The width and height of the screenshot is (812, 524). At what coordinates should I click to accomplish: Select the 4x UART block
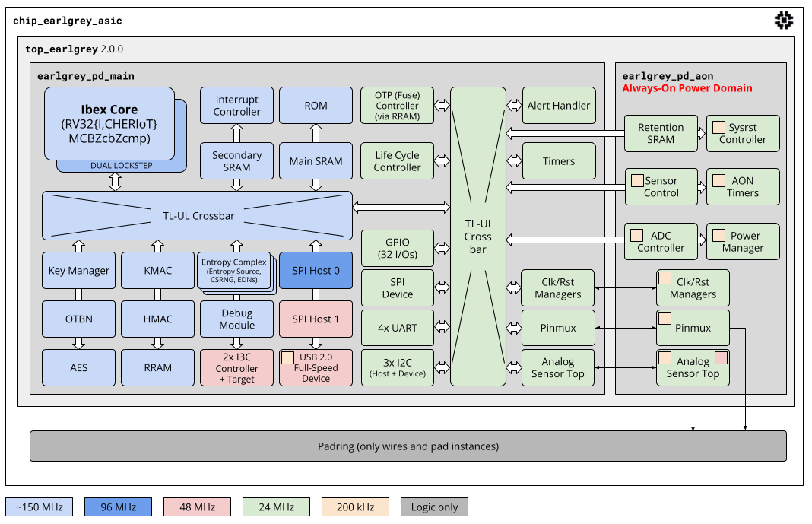click(397, 328)
